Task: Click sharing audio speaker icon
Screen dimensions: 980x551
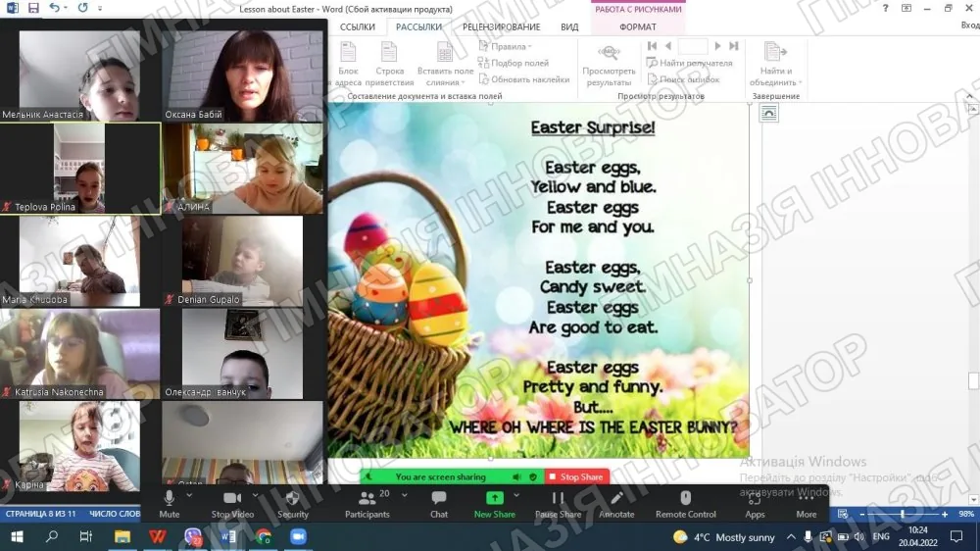Action: [x=516, y=477]
